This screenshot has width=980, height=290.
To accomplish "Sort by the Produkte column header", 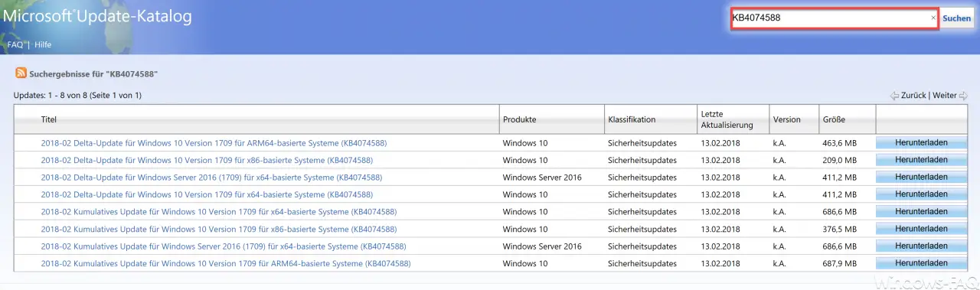I will pyautogui.click(x=519, y=119).
